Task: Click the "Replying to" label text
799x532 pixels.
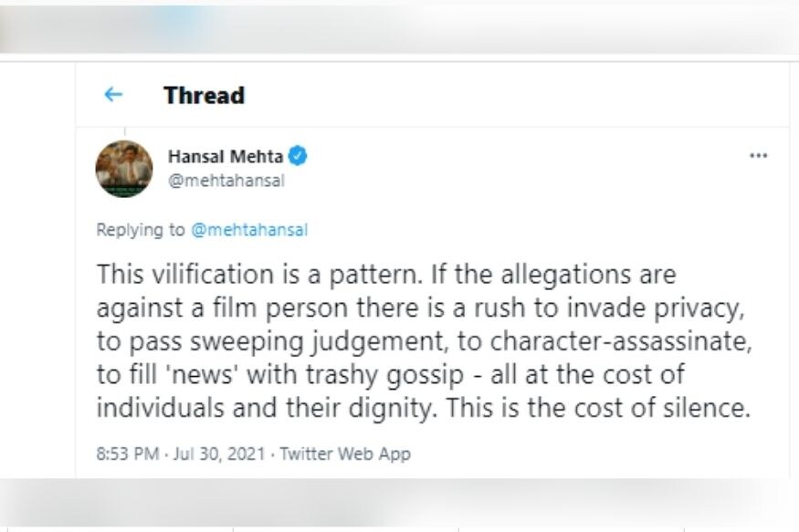Action: [141, 230]
